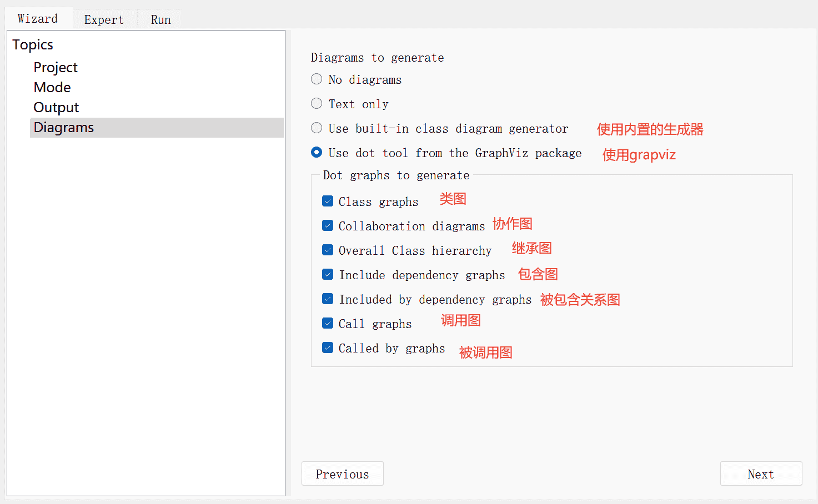818x504 pixels.
Task: Select the Diagrams topic
Action: click(64, 128)
